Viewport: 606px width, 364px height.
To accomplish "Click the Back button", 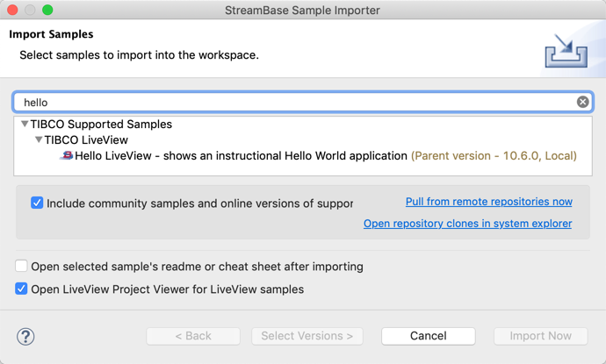I will (x=193, y=336).
